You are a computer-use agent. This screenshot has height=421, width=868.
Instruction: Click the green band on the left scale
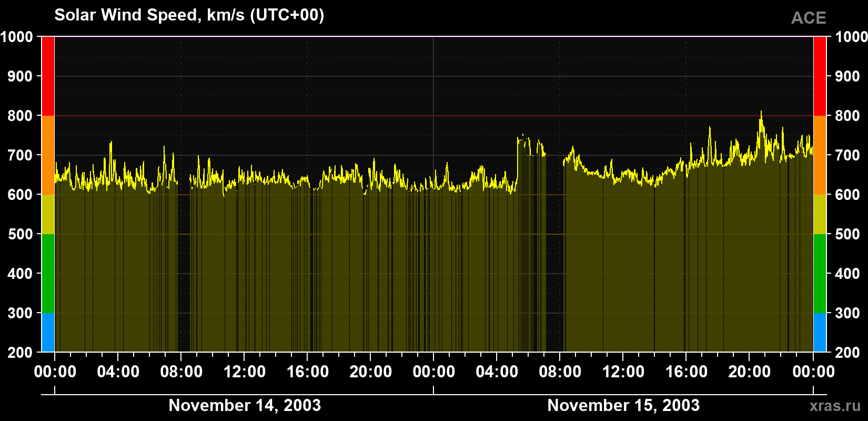click(x=48, y=274)
